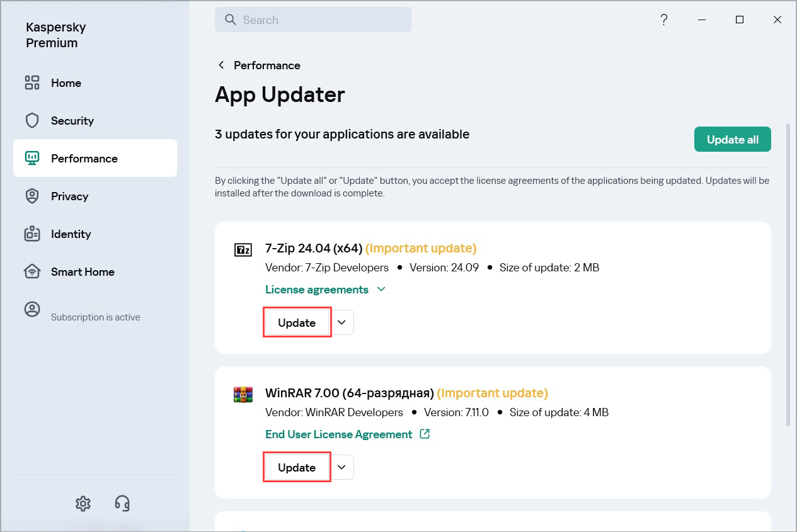Open the Privacy section
The height and width of the screenshot is (532, 797).
click(x=70, y=196)
